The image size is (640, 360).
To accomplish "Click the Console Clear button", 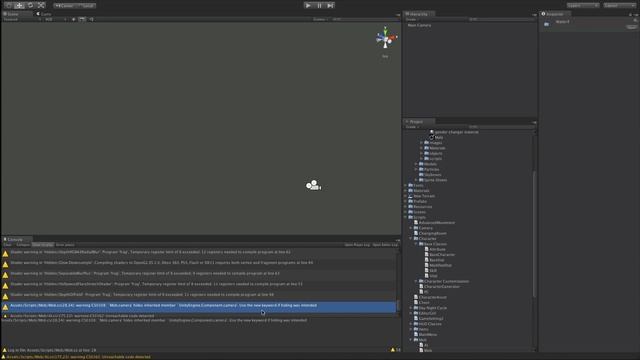I will 7,245.
